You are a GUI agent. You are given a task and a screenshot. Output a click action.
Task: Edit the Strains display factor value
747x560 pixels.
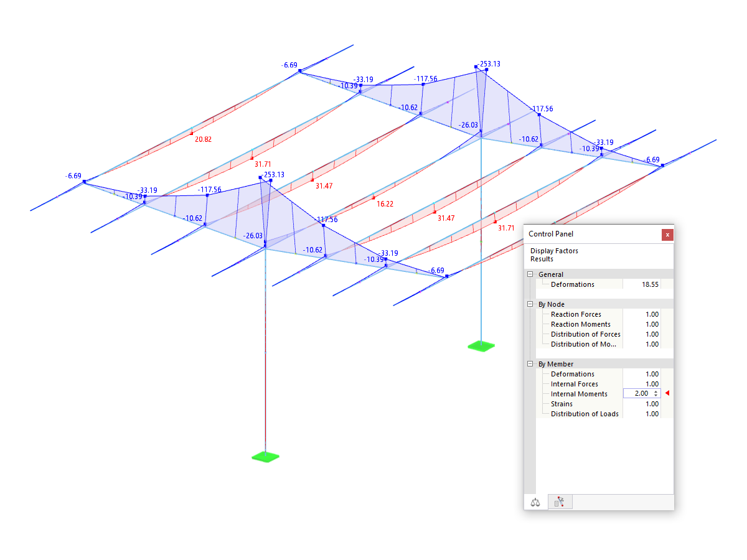point(650,404)
